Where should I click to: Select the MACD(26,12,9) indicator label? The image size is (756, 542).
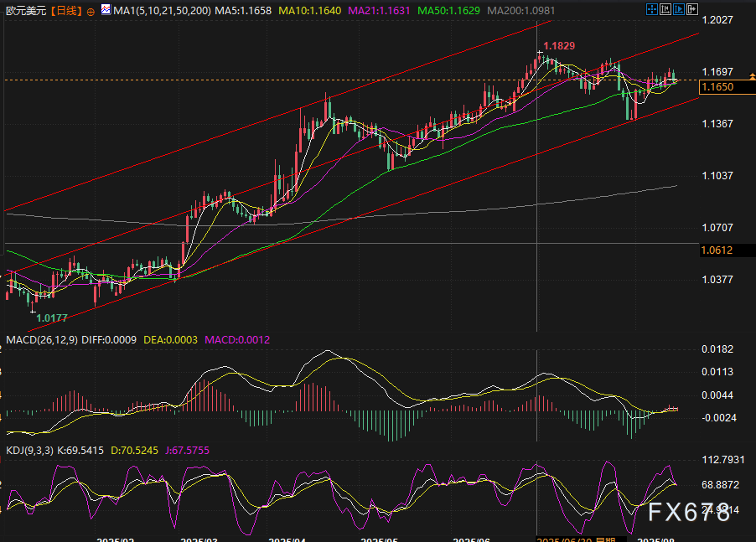click(40, 340)
